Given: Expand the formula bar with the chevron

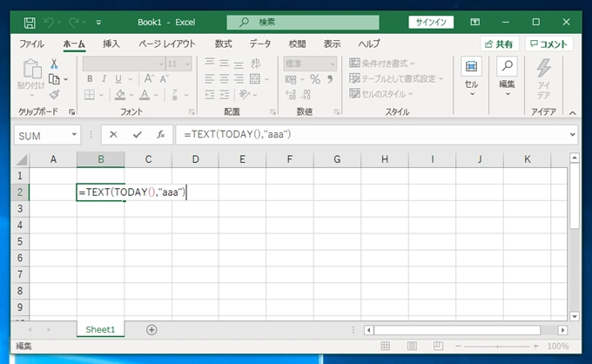Looking at the screenshot, I should (x=572, y=134).
